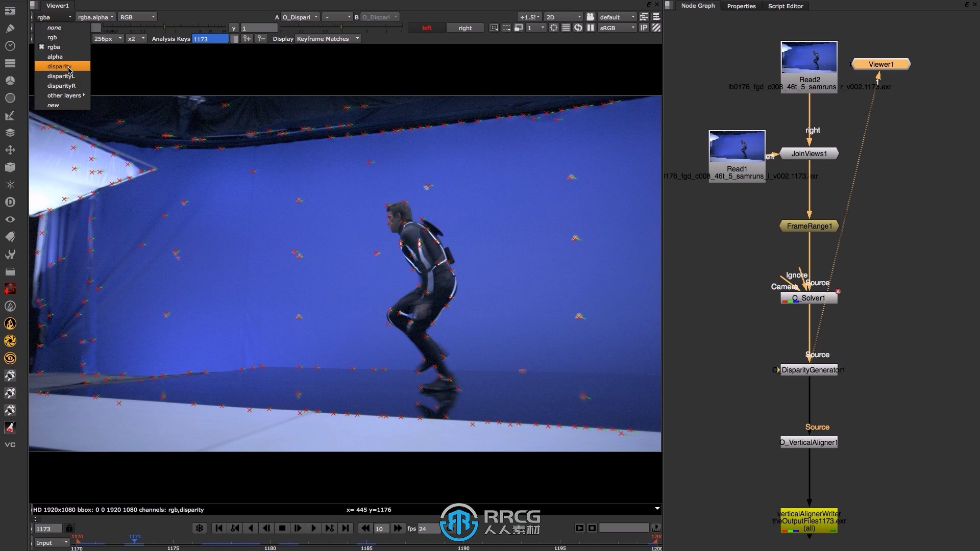Select the O_Solver1 node
Viewport: 980px width, 551px height.
pos(809,298)
